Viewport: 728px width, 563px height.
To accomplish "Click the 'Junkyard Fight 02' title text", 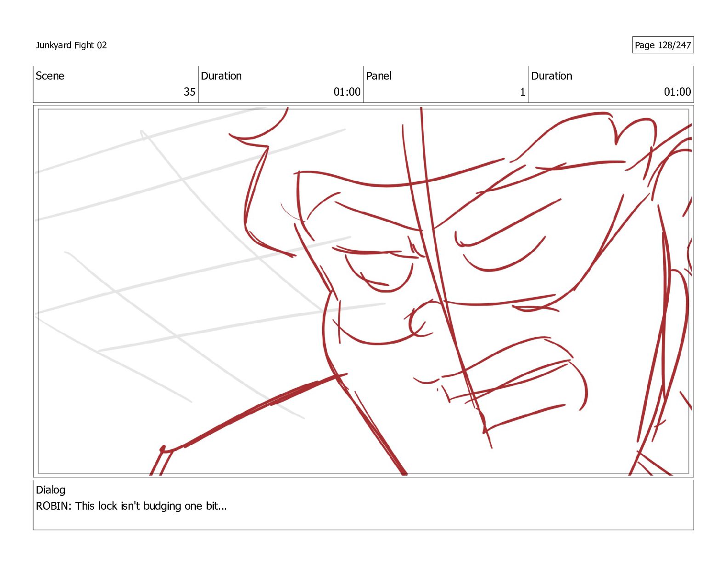I will tap(71, 45).
